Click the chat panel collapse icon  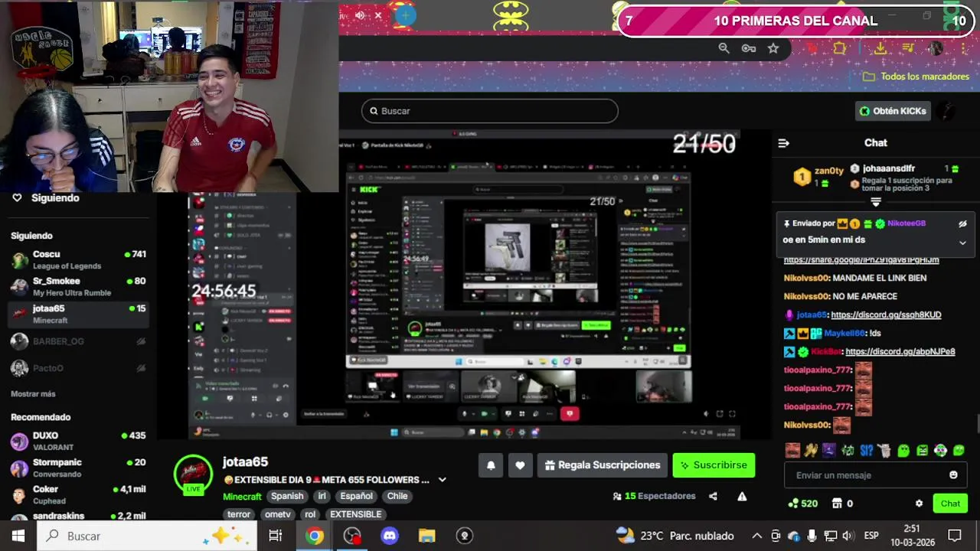783,143
